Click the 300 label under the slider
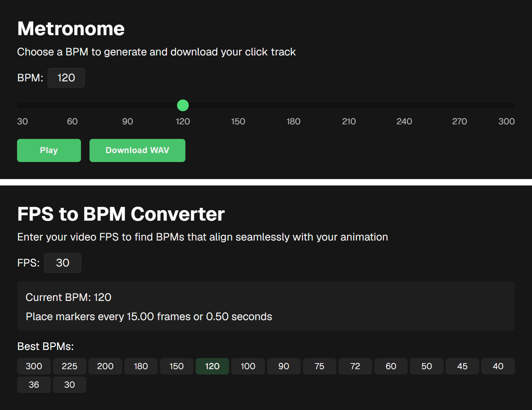Screen dimensions: 532x410 tap(506, 122)
